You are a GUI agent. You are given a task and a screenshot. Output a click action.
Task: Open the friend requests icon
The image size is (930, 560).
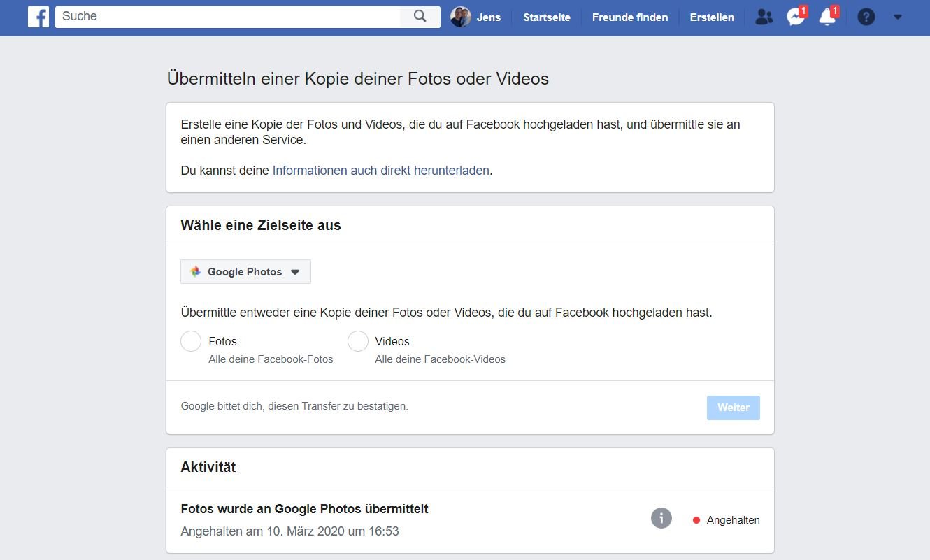coord(764,17)
